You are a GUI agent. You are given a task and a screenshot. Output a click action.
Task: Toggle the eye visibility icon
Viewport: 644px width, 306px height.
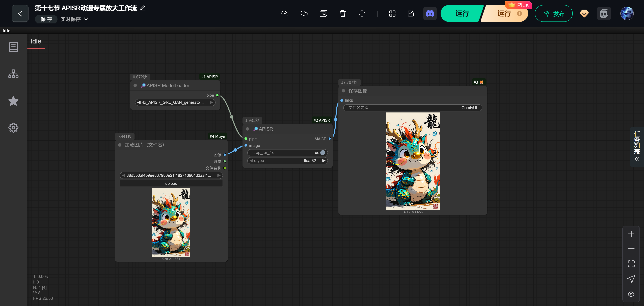tap(631, 294)
